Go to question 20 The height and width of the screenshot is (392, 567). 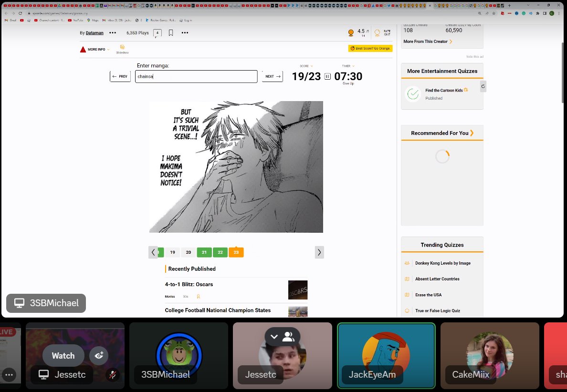pos(189,252)
